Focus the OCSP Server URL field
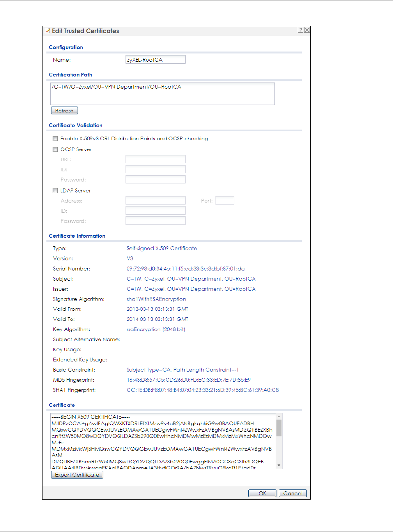This screenshot has width=393, height=532. (x=156, y=159)
